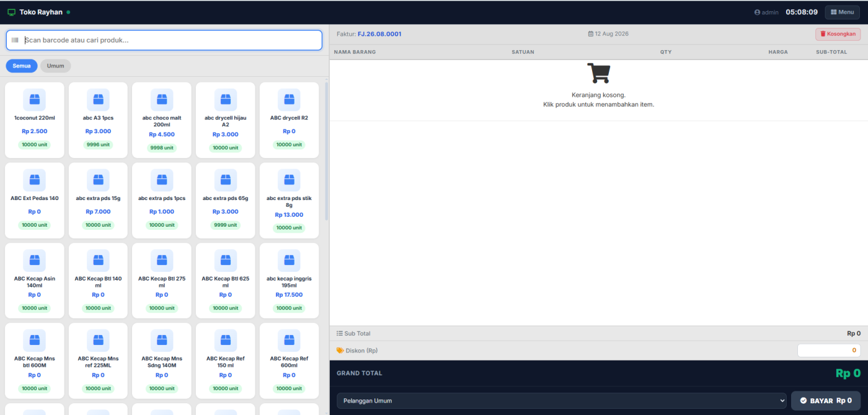
Task: Click the Diskon (Rp) input field
Action: pyautogui.click(x=829, y=351)
